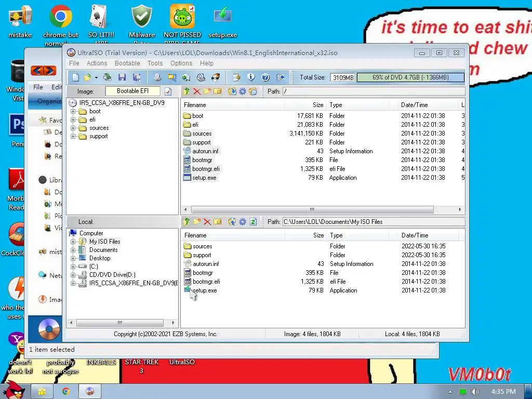Expand the efi folder in image tree
The height and width of the screenshot is (399, 532).
pyautogui.click(x=73, y=119)
